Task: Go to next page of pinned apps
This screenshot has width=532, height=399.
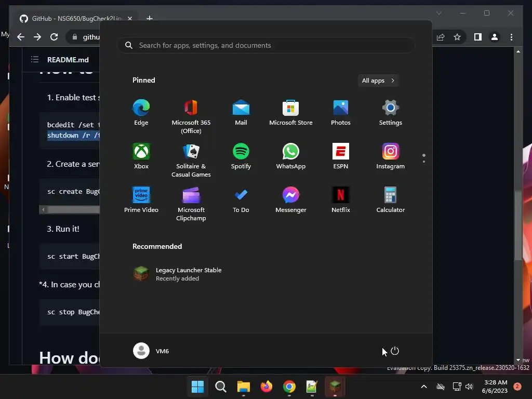Action: click(x=424, y=162)
